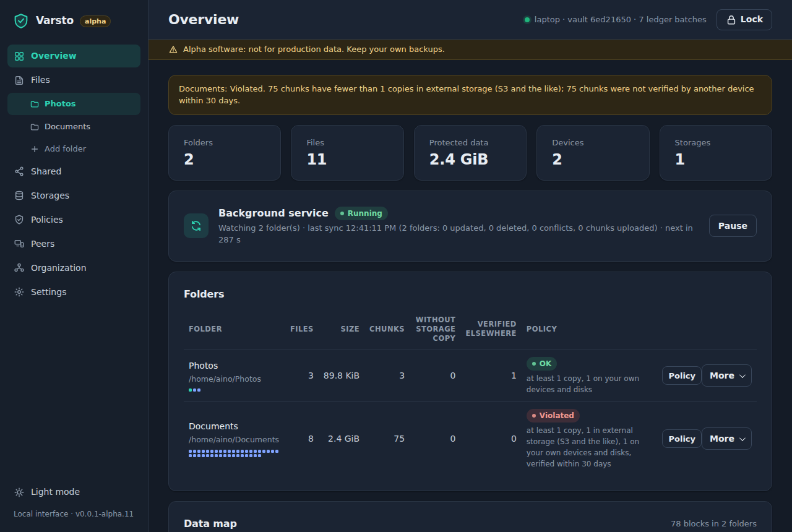The image size is (792, 532).
Task: Click the padlock icon on Lock button
Action: tap(731, 20)
